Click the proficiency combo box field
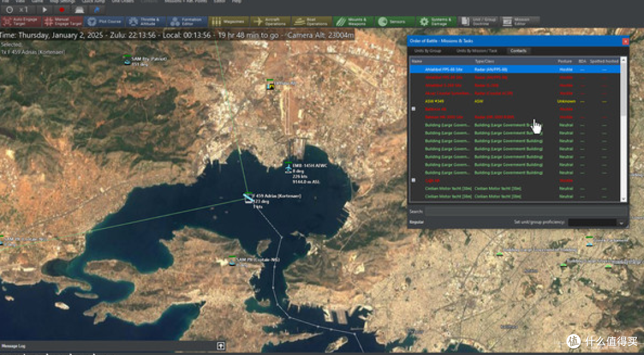The image size is (644, 355). click(592, 223)
